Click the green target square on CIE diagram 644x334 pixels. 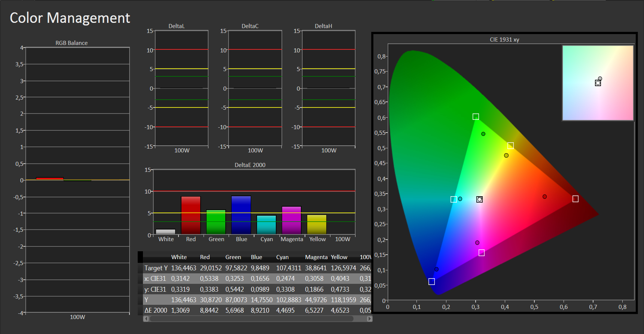tap(476, 117)
